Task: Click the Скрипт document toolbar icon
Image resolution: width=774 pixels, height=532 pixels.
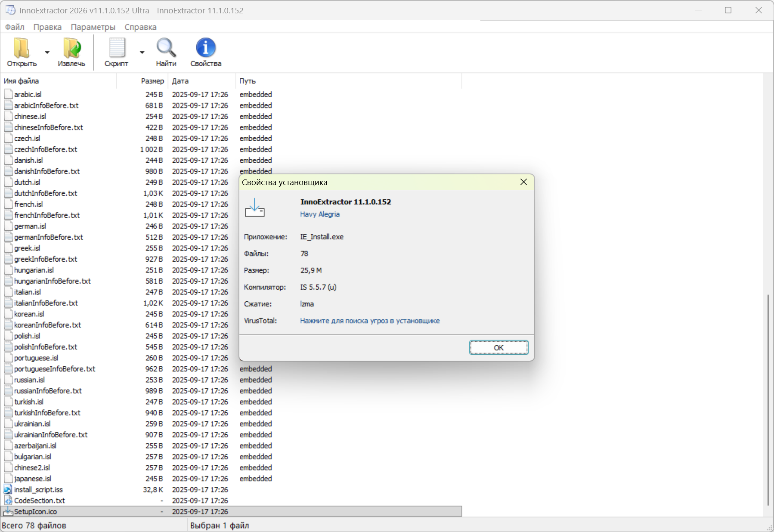Action: (x=117, y=47)
